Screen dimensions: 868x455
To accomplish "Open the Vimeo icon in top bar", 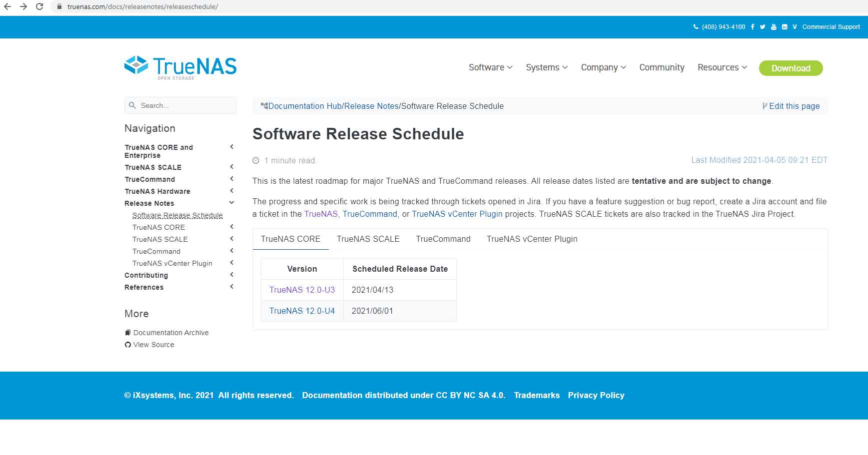I will 795,27.
